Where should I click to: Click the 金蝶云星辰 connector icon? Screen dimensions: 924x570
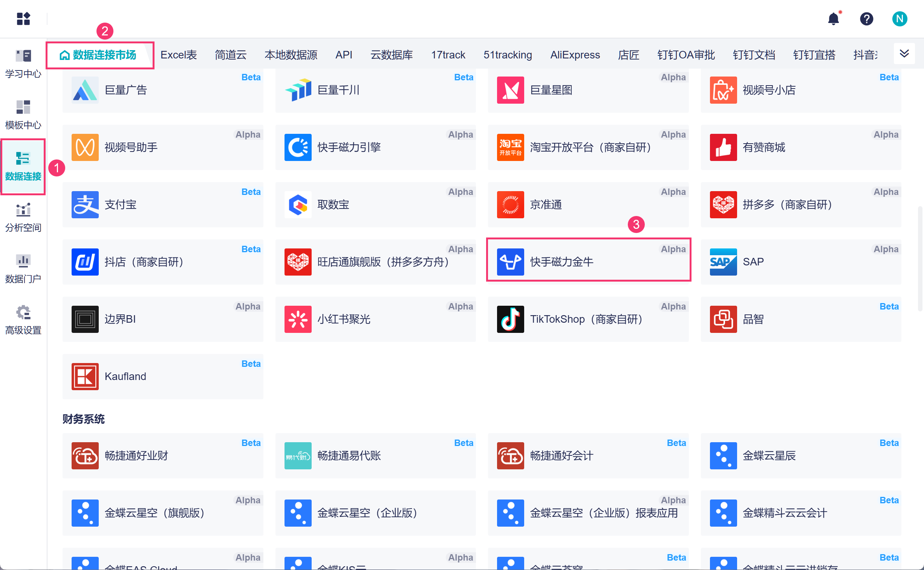724,456
